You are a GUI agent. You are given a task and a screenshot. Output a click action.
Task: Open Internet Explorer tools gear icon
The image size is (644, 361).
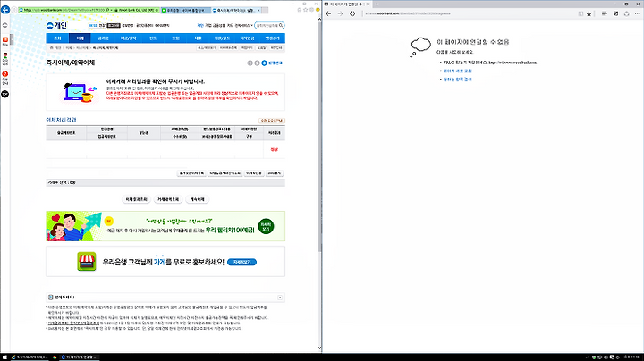tap(312, 10)
